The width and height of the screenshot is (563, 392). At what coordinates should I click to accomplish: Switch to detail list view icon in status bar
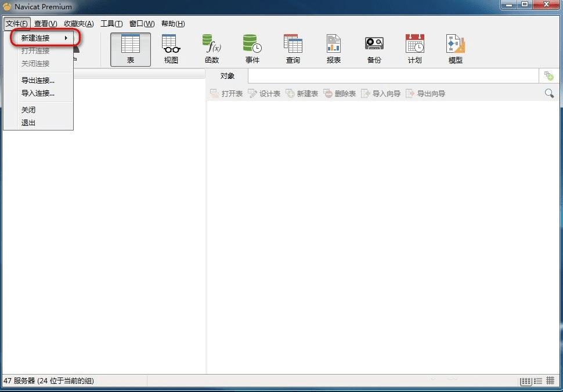tap(538, 381)
